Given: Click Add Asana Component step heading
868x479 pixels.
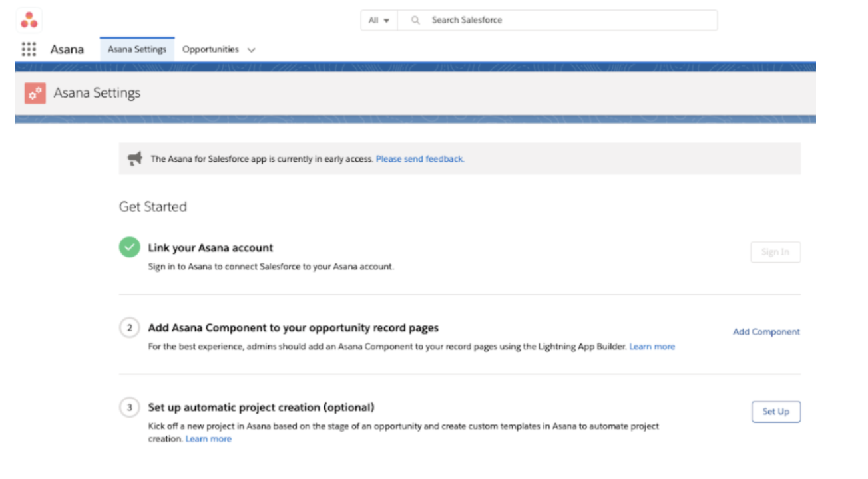Looking at the screenshot, I should pos(294,328).
